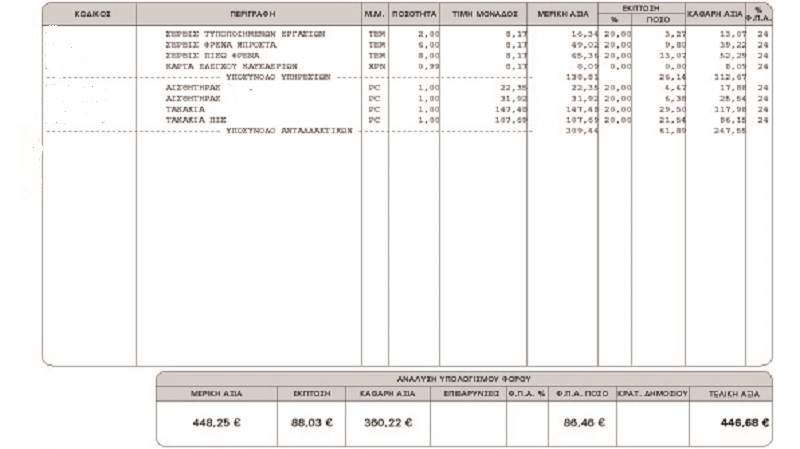Image resolution: width=800 pixels, height=449 pixels.
Task: Click the partial value 16,34
Action: (x=584, y=34)
